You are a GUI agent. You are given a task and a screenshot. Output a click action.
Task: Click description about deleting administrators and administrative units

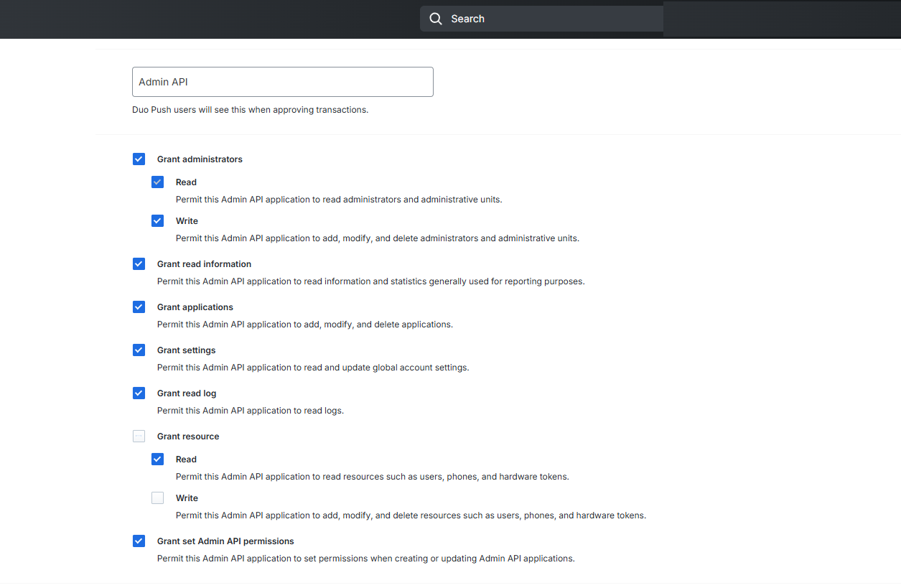378,238
